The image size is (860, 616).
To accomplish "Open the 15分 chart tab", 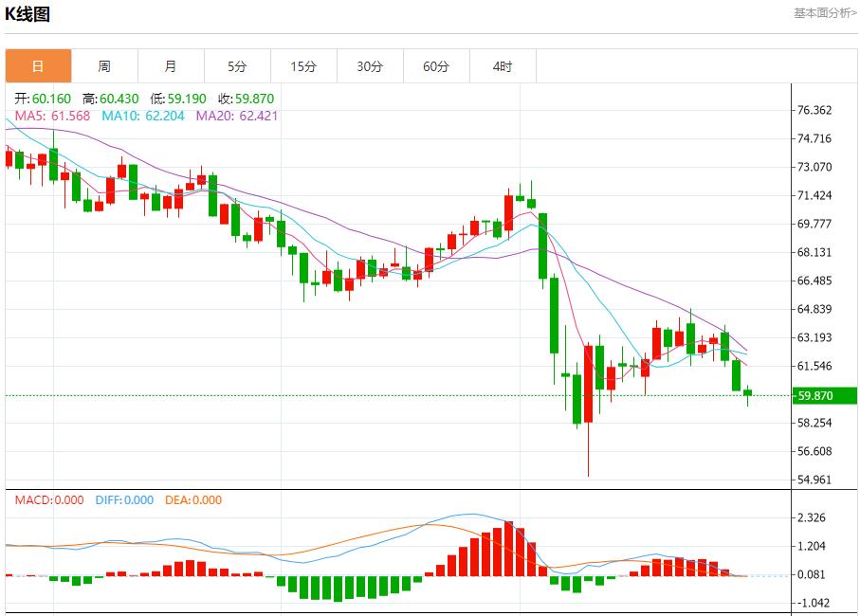I will pos(303,66).
